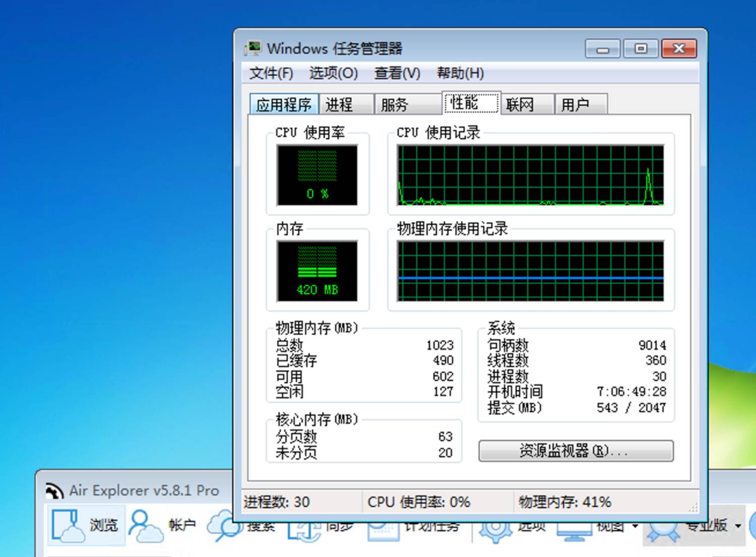Click the 开机时间 value 7:06:49:28

[632, 392]
